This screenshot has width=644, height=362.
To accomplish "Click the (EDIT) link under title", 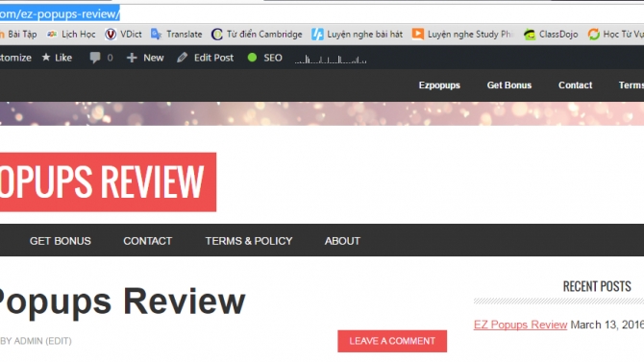I will pyautogui.click(x=59, y=341).
